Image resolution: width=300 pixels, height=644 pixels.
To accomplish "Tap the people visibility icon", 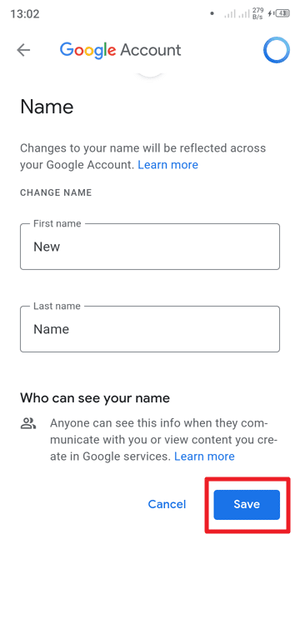I will tap(29, 423).
